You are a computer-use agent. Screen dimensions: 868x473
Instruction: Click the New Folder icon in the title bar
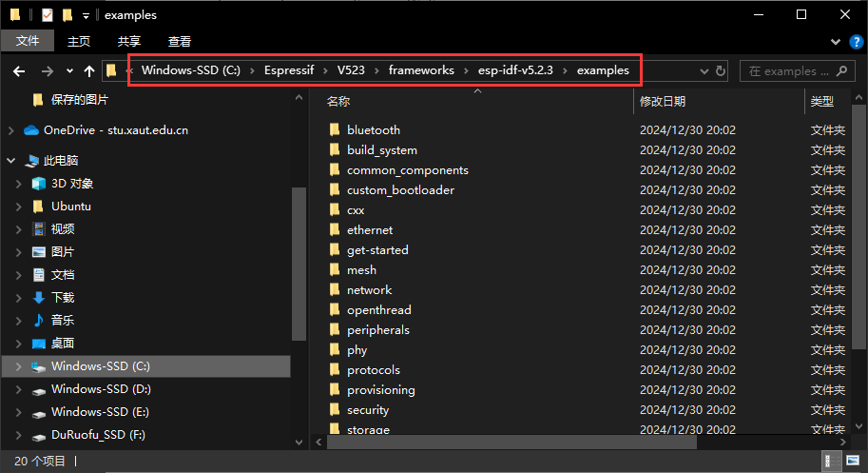click(x=67, y=15)
